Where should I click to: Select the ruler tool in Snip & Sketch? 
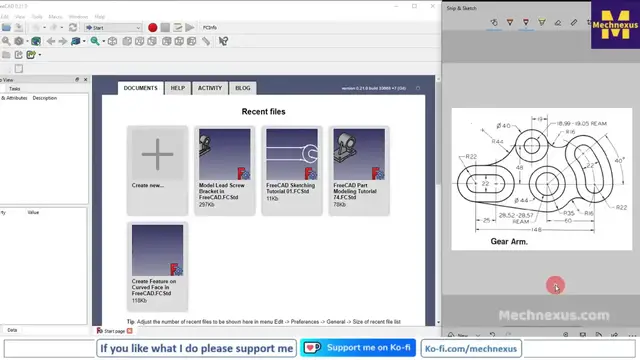573,22
